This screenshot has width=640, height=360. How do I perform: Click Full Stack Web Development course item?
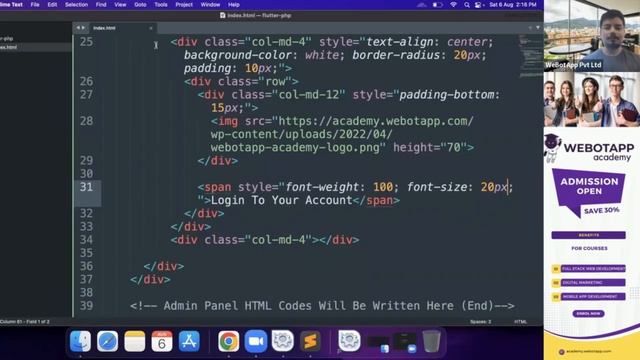click(x=589, y=269)
